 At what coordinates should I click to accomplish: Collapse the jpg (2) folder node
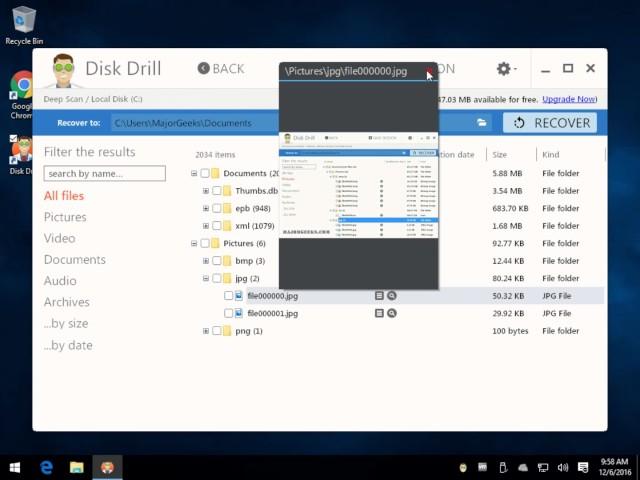pyautogui.click(x=206, y=278)
